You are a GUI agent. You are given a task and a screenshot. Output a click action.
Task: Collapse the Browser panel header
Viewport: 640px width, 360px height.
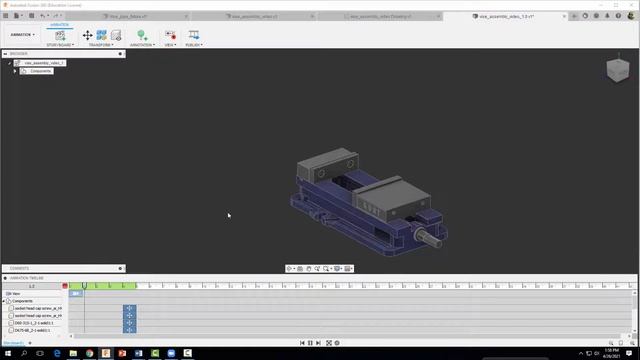pos(5,54)
